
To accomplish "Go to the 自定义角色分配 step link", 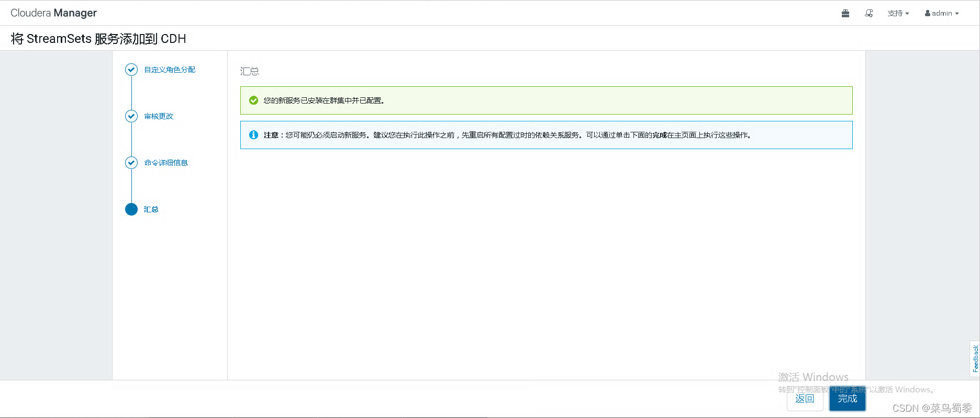I will coord(170,70).
